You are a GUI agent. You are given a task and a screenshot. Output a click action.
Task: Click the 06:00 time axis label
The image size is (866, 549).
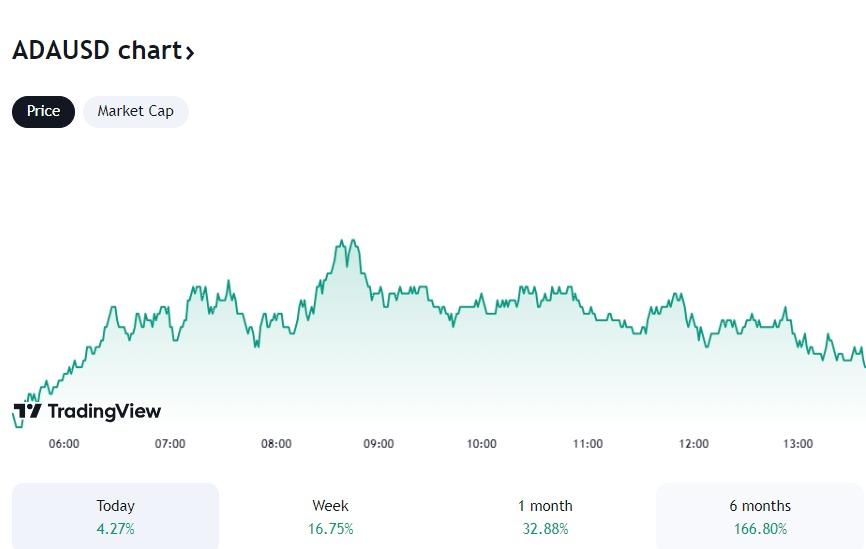coord(64,443)
